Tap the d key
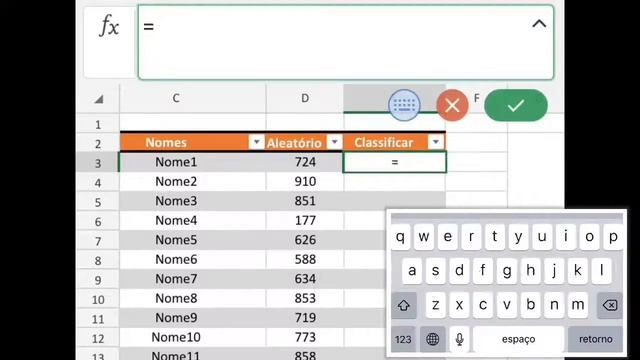The height and width of the screenshot is (360, 640). (x=459, y=271)
